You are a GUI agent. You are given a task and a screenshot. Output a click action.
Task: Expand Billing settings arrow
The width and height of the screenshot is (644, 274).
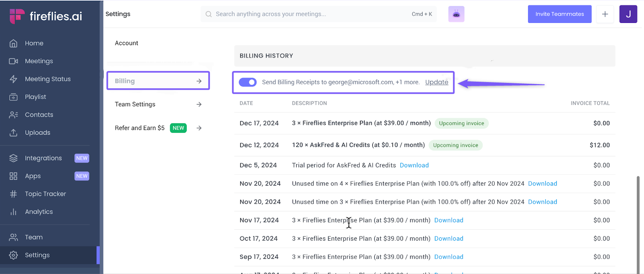[199, 81]
